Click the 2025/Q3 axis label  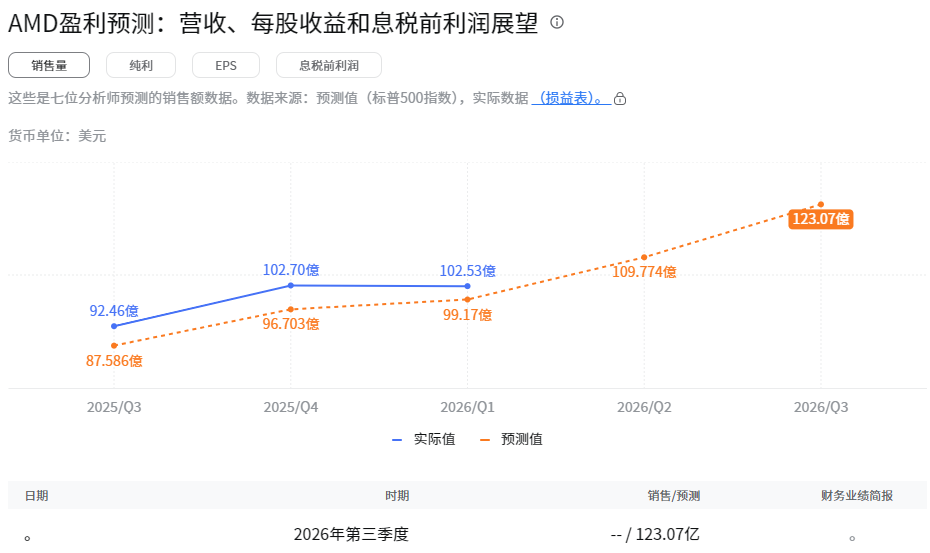point(114,407)
